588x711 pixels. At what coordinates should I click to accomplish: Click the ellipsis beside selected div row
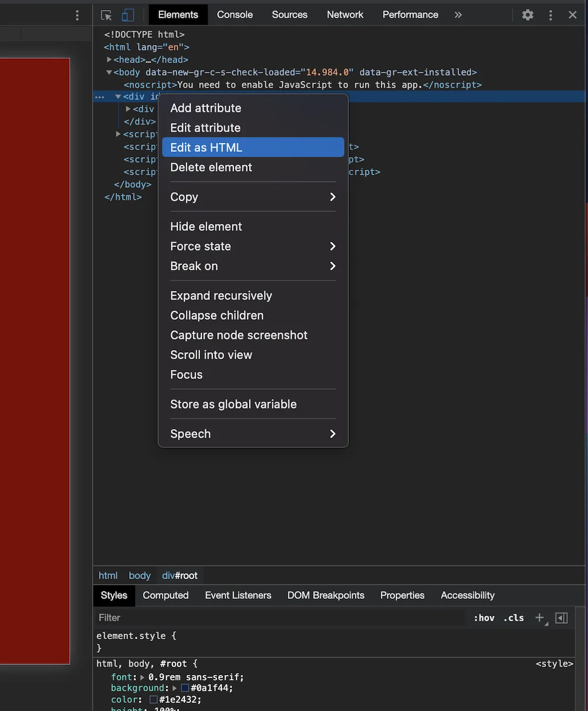point(99,97)
